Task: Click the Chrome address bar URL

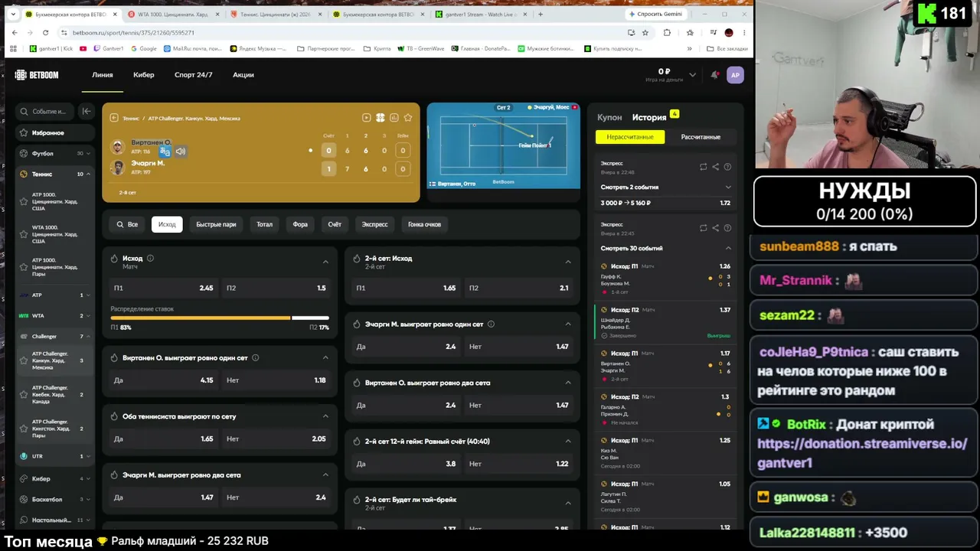Action: 133,33
